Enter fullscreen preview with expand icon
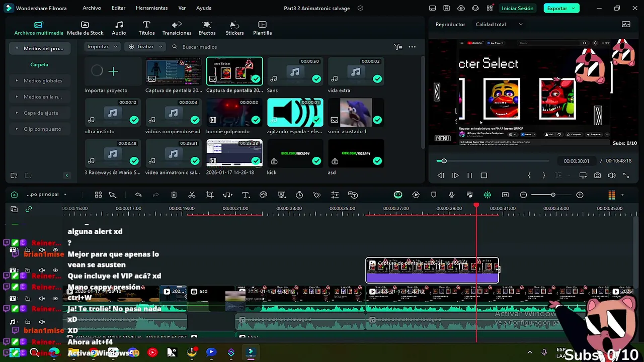Screen dimensions: 644x362 click(626, 175)
